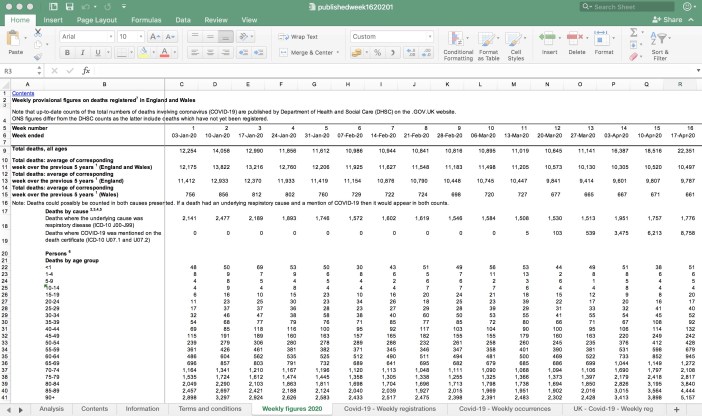
Task: Open the Covid-19 - Weekly registrations sheet tab
Action: (x=390, y=409)
